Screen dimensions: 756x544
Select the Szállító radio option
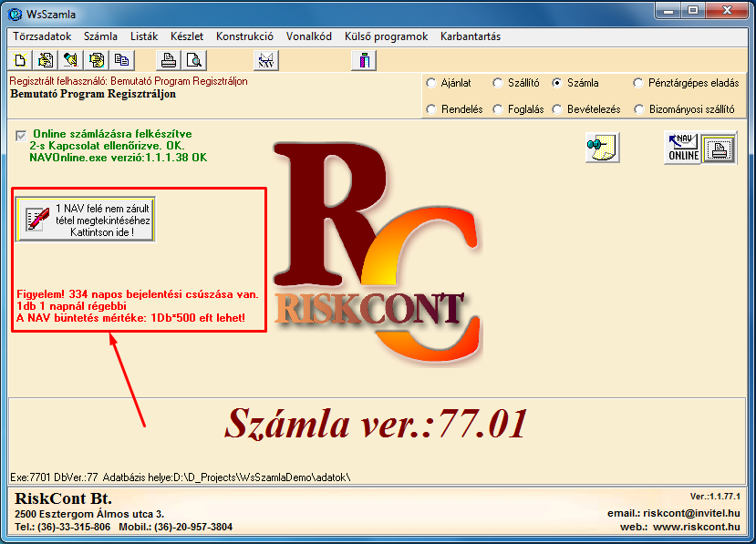[498, 83]
